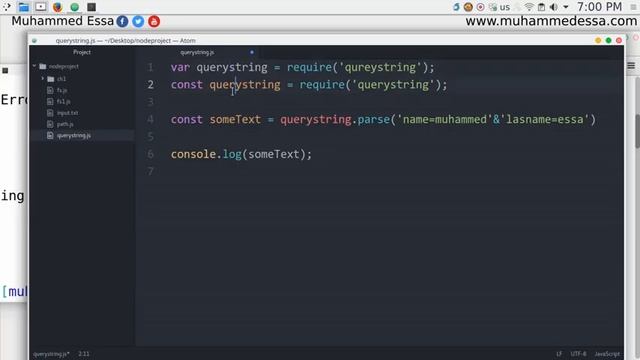Click the green round launcher in top panel
The width and height of the screenshot is (640, 360).
click(75, 7)
